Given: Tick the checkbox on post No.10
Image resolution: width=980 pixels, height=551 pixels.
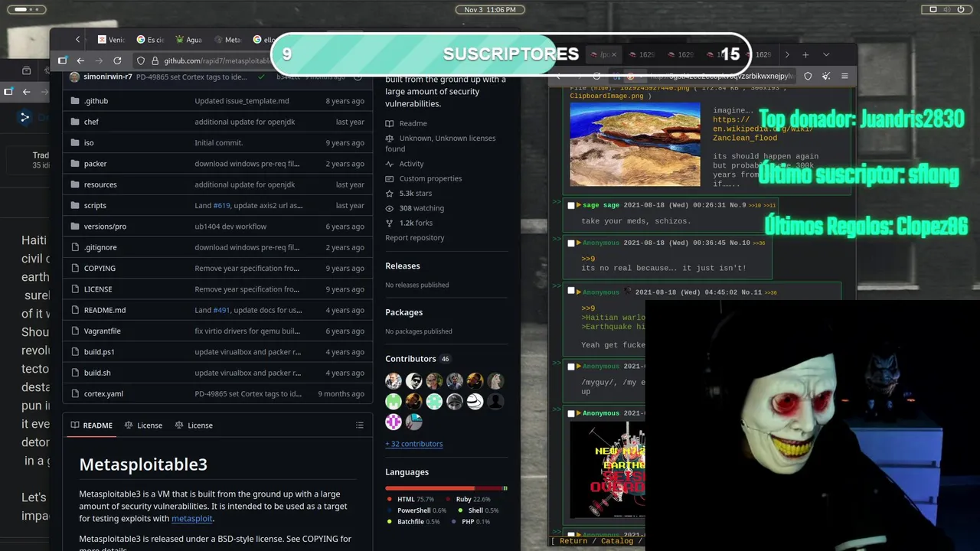Looking at the screenshot, I should click(x=571, y=243).
